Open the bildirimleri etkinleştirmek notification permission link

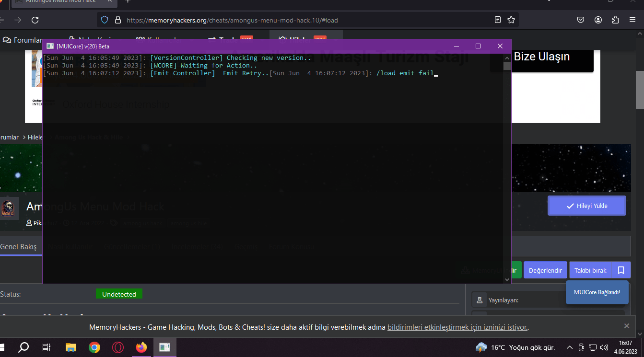coord(457,327)
